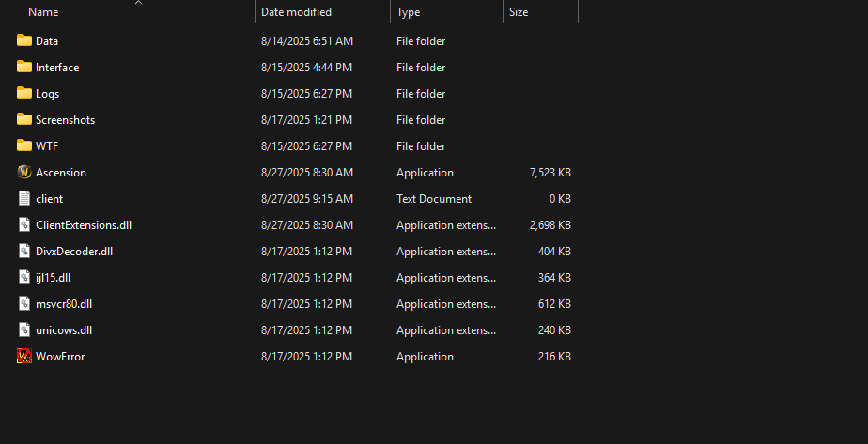Viewport: 868px width, 444px height.
Task: Select the ClientExtensions.dll file icon
Action: pos(24,225)
